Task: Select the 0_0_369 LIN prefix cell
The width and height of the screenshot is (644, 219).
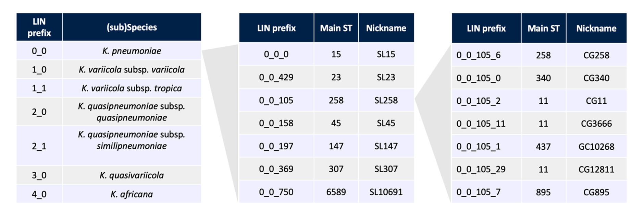Action: coord(276,169)
